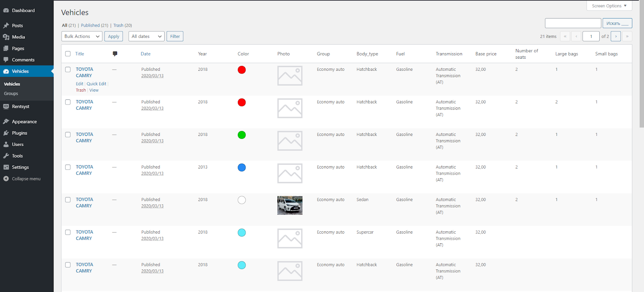The height and width of the screenshot is (292, 644).
Task: Click the Appearance brush icon
Action: (6, 121)
